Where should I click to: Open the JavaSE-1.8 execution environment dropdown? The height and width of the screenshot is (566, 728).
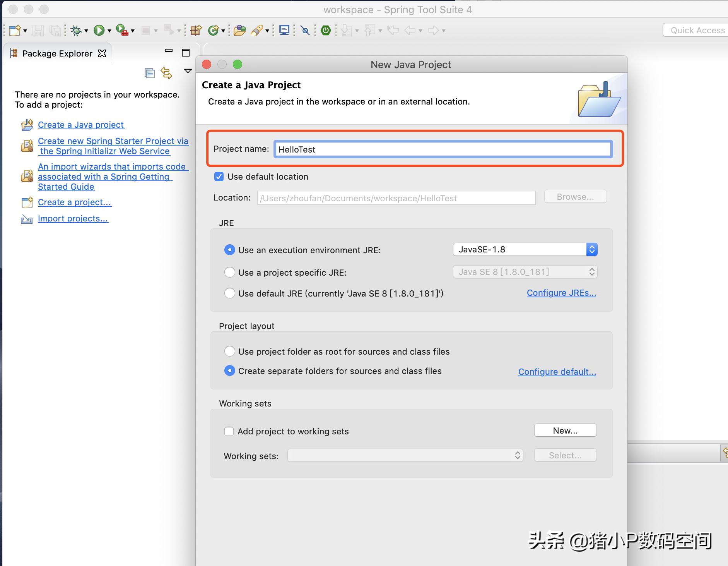525,250
